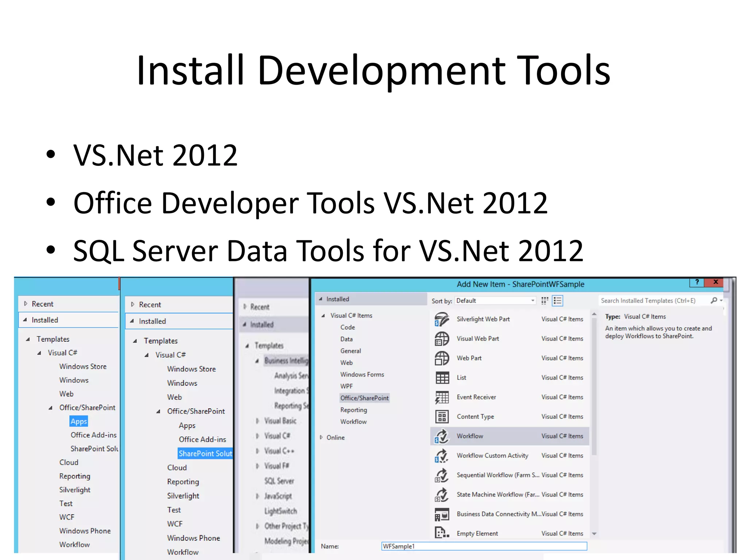
Task: Expand Recent in the leftmost panel
Action: (x=26, y=304)
